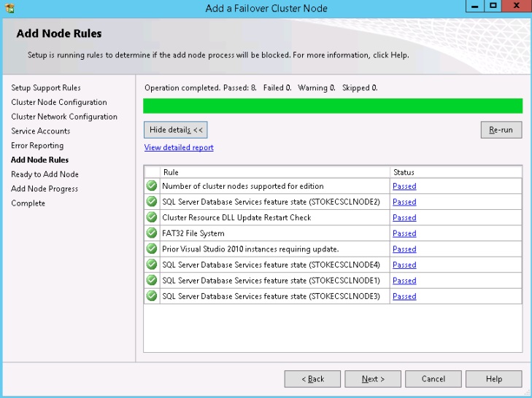Click rule text ending STOKECSCLNODE3

pos(271,296)
